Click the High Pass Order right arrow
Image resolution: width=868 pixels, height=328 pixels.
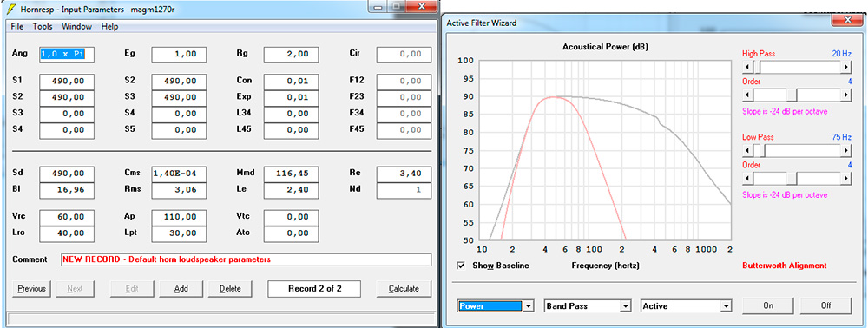[x=845, y=95]
